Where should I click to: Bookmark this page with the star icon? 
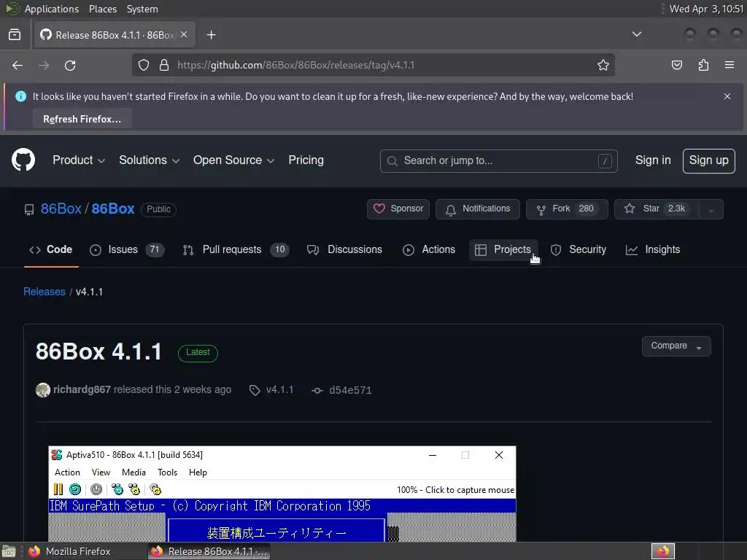click(x=603, y=65)
